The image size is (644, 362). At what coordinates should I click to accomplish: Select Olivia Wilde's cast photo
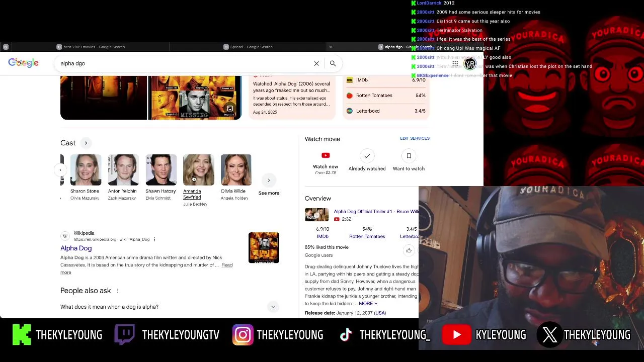(x=236, y=170)
